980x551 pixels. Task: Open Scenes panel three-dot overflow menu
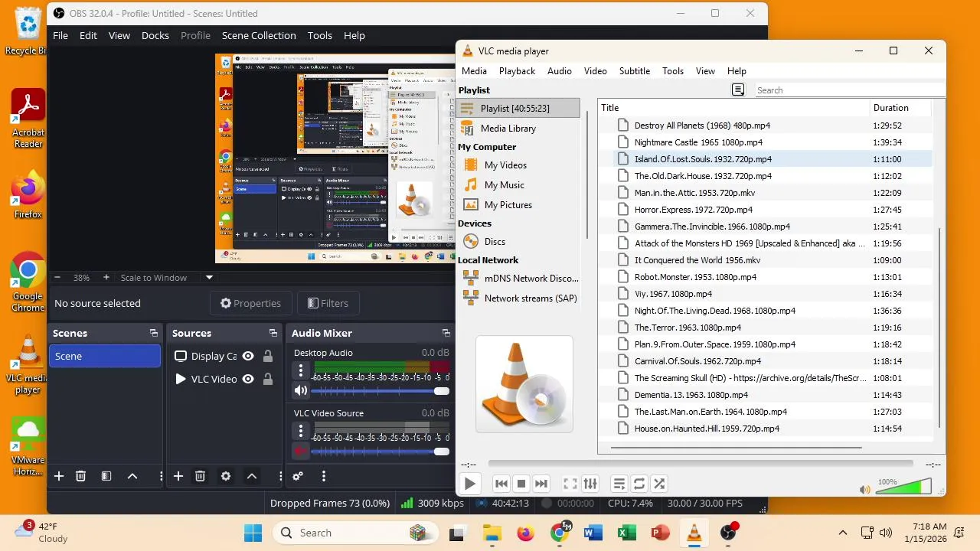pyautogui.click(x=161, y=476)
